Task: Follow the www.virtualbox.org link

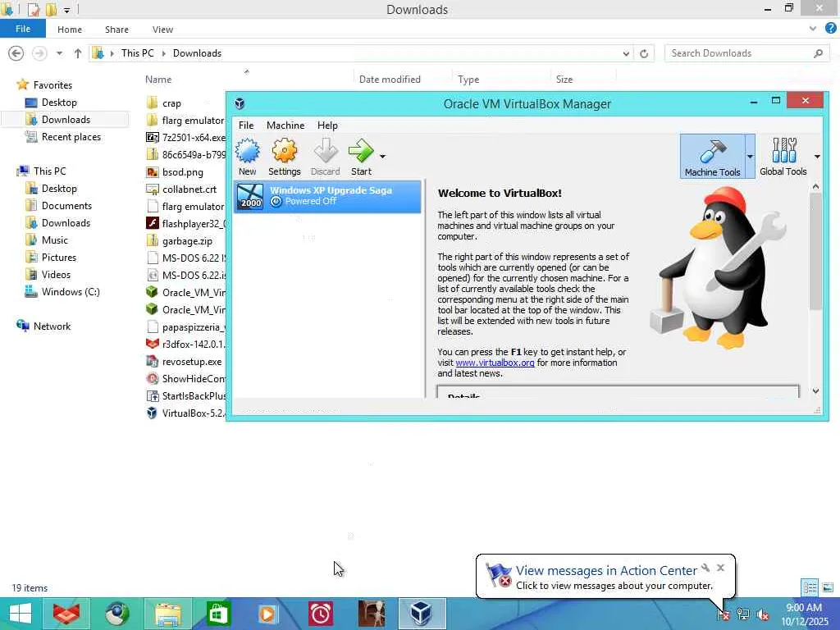Action: (x=495, y=363)
